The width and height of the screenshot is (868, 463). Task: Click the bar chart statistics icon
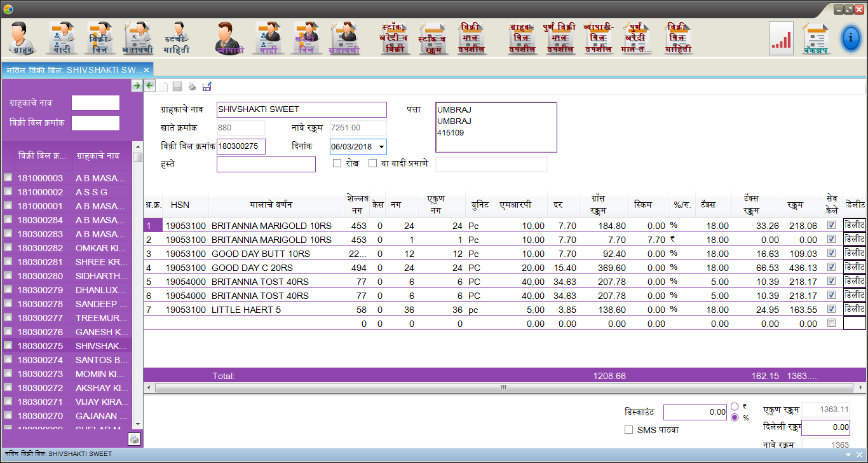coord(781,38)
